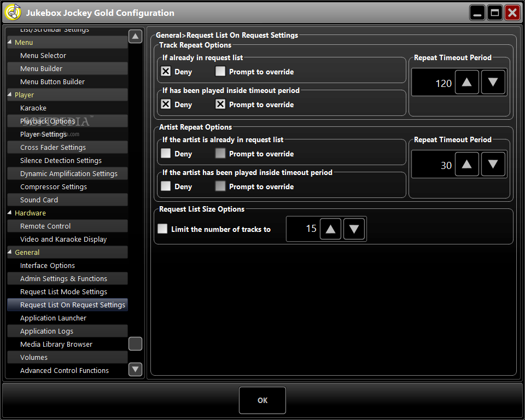Screen dimensions: 525x420
Task: Open Request List Mode Settings
Action: coord(67,291)
